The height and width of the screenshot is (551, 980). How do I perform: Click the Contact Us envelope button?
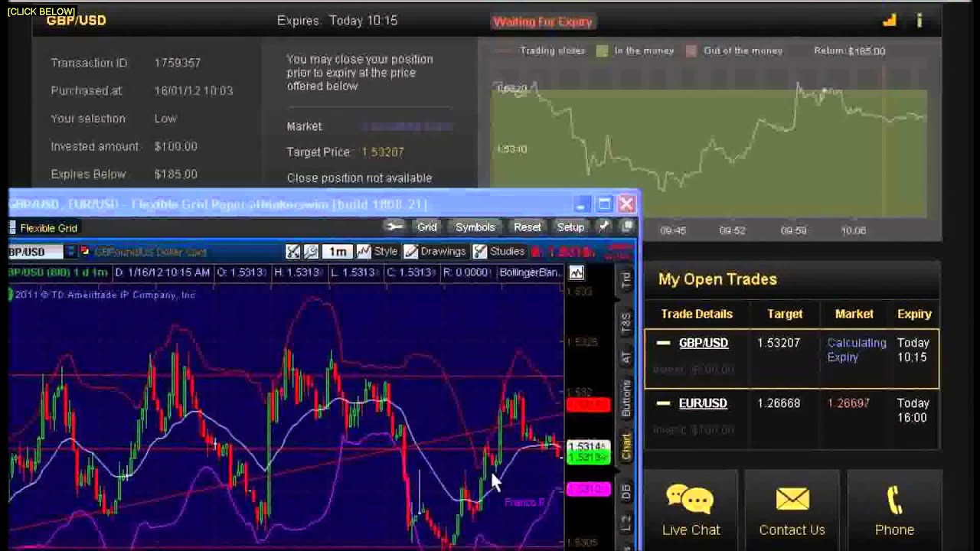pos(792,510)
